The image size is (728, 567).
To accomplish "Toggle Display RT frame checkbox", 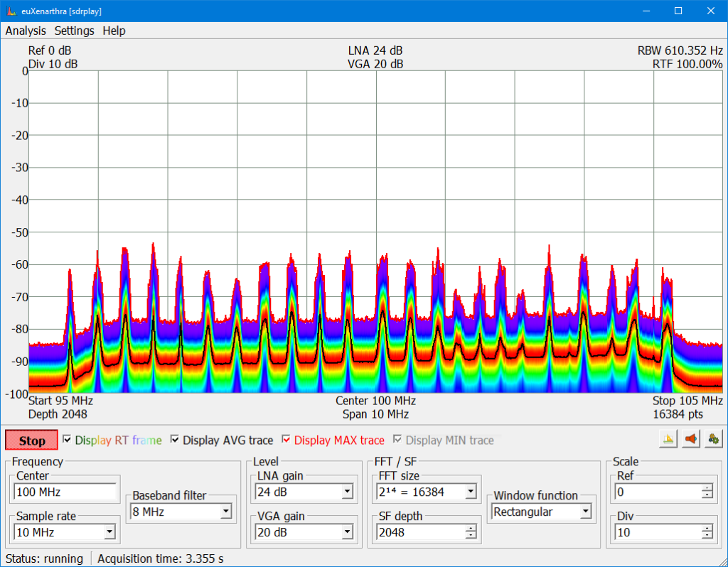I will pos(68,440).
